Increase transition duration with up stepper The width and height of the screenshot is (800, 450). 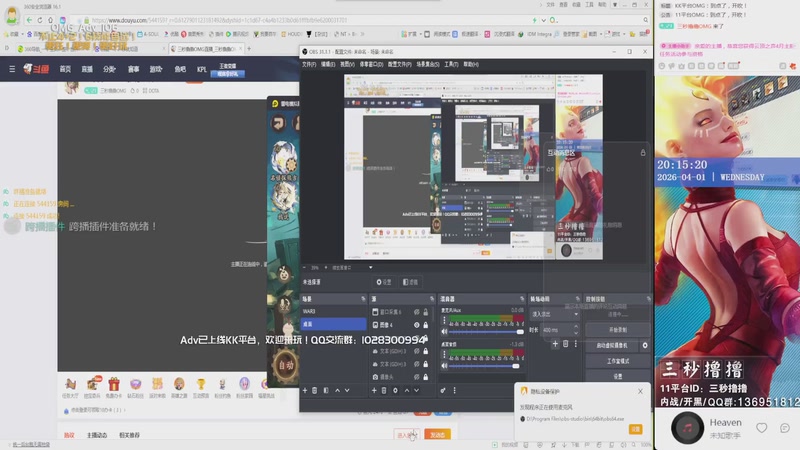point(576,327)
